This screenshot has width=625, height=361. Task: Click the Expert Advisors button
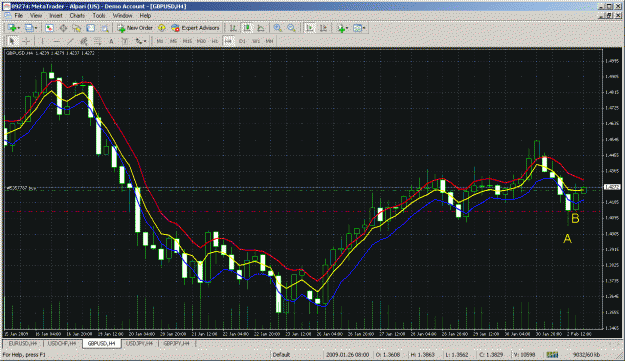(x=195, y=28)
